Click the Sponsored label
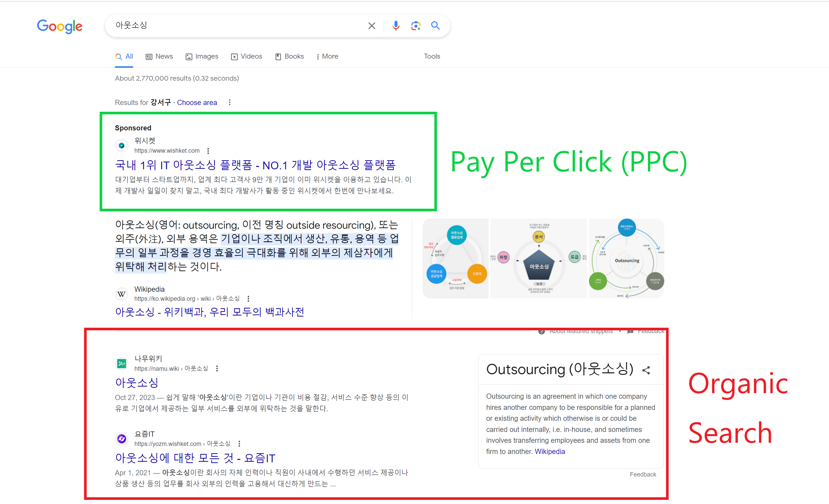829x504 pixels. (133, 128)
